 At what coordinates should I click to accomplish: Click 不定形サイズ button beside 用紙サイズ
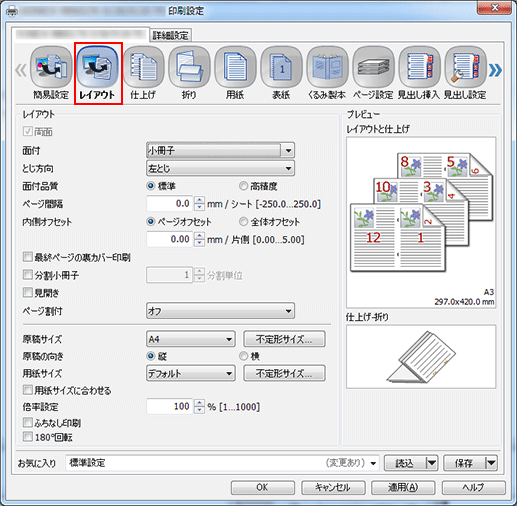click(x=284, y=373)
